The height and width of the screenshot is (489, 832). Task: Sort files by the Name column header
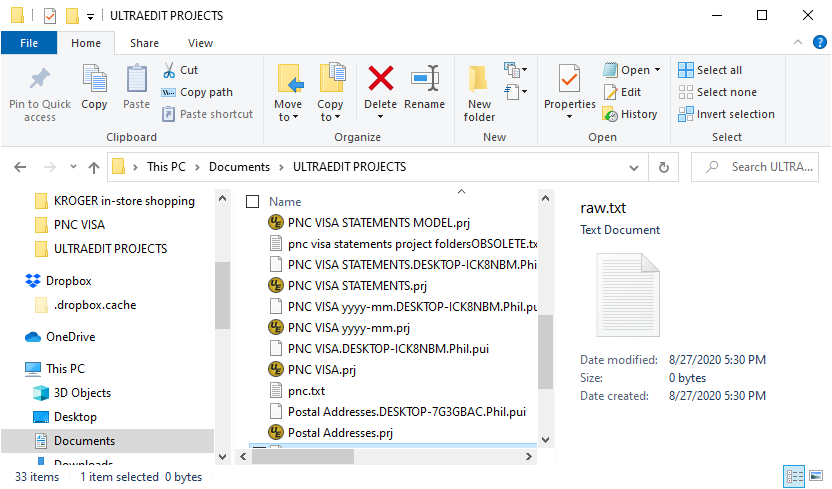pos(285,202)
